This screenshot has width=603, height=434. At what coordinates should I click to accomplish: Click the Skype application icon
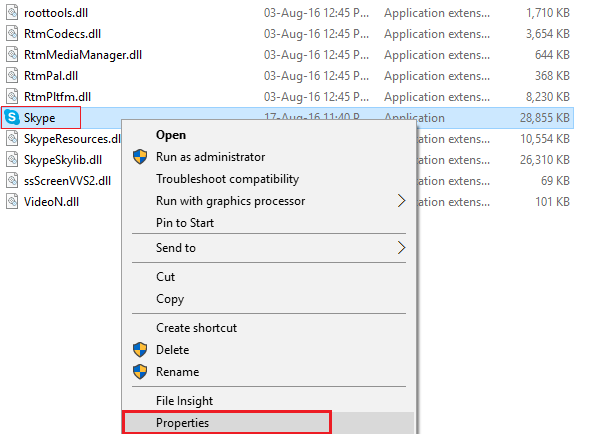tap(12, 118)
